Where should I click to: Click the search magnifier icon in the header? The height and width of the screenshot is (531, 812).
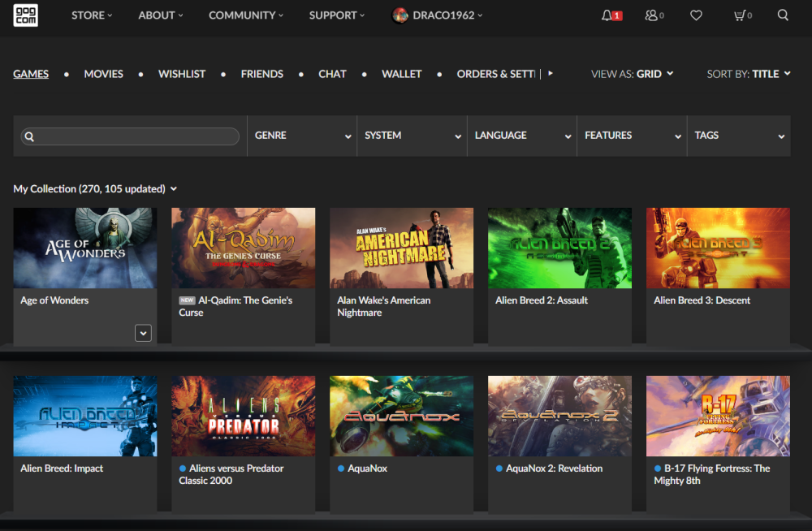point(783,15)
